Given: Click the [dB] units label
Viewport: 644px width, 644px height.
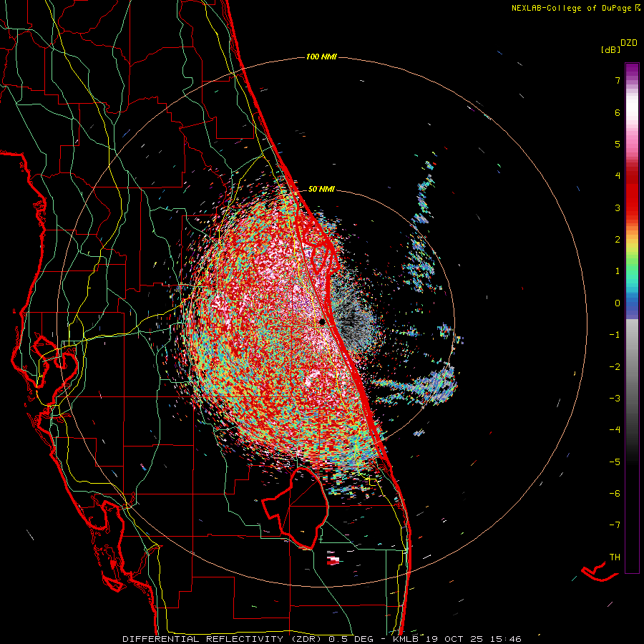Looking at the screenshot, I should click(610, 50).
